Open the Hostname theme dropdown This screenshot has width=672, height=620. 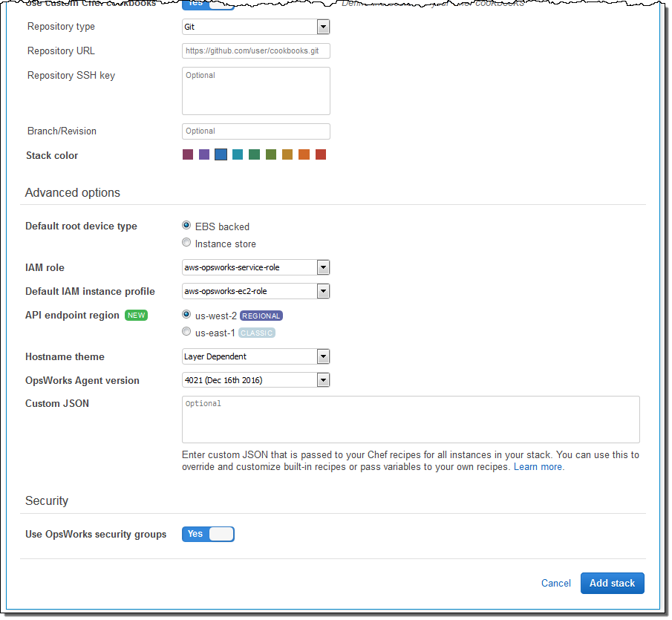click(256, 356)
